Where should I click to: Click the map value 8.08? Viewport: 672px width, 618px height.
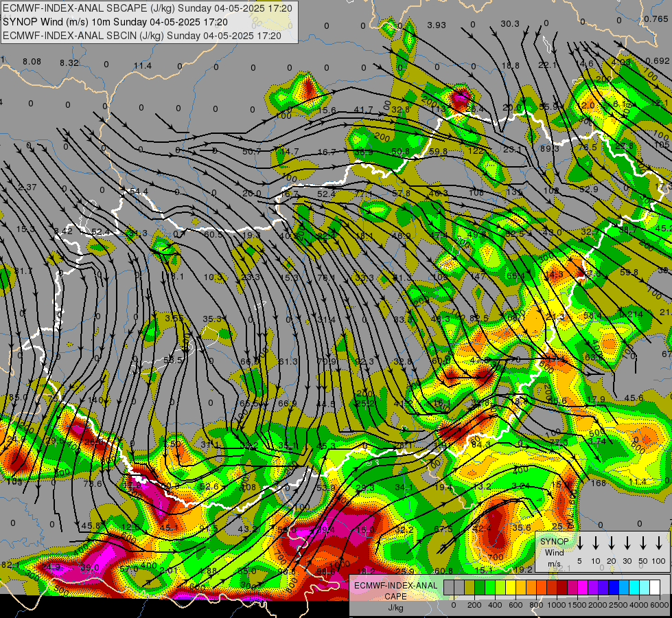click(32, 62)
